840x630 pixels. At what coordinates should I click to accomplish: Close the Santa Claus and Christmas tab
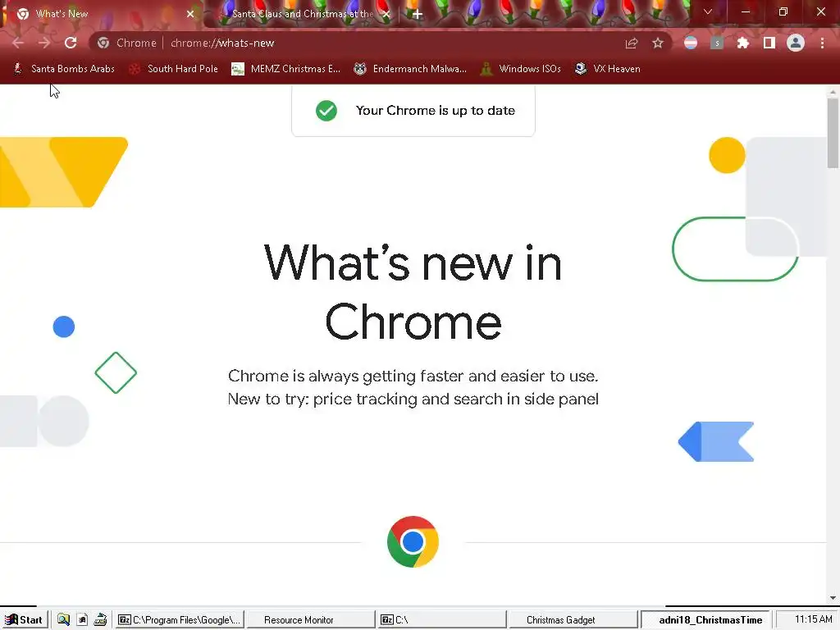tap(386, 14)
